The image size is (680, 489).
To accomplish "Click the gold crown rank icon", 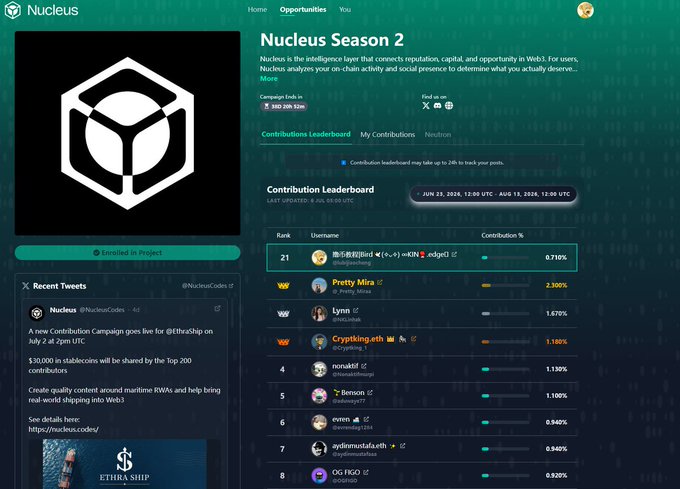I will click(283, 286).
